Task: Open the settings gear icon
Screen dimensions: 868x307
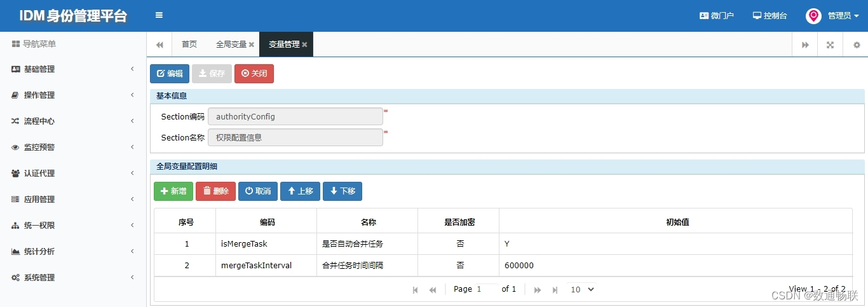Action: [856, 44]
